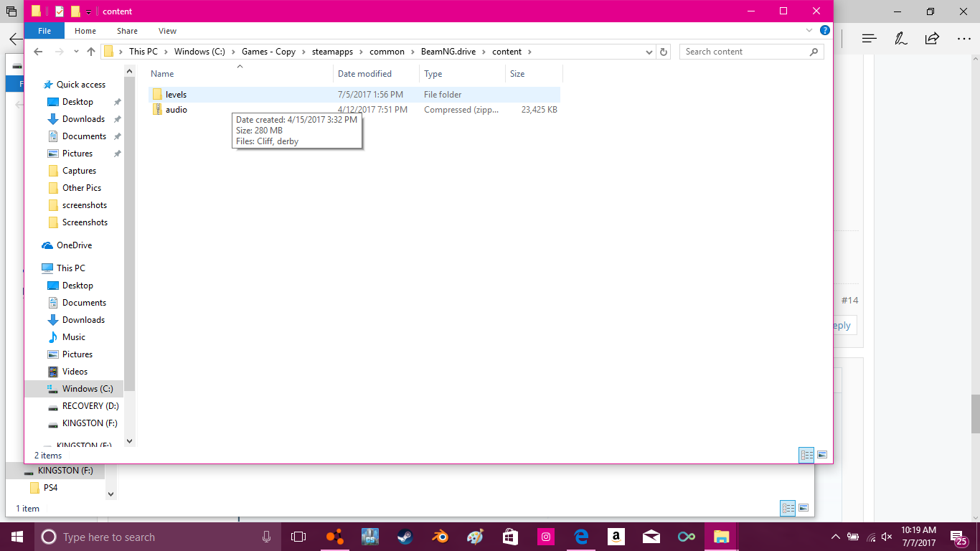Go up one folder level arrow
The width and height of the screenshot is (980, 551).
[x=91, y=52]
